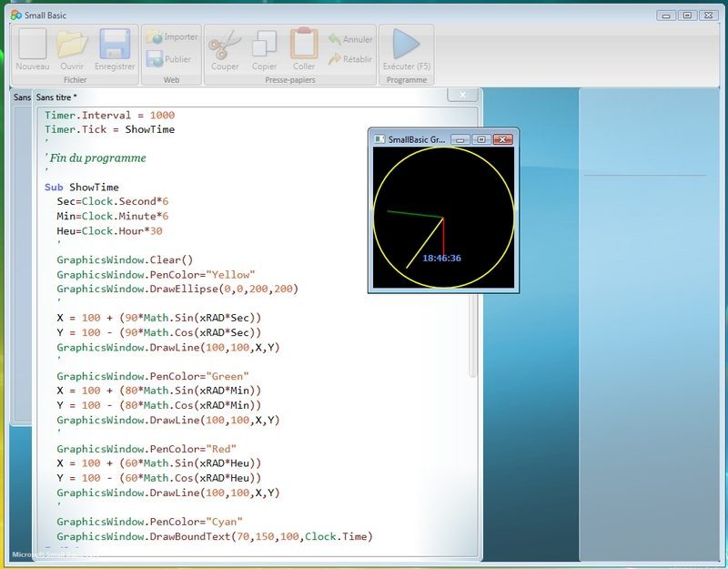Click the Importer web icon
This screenshot has width=728, height=569.
(172, 37)
